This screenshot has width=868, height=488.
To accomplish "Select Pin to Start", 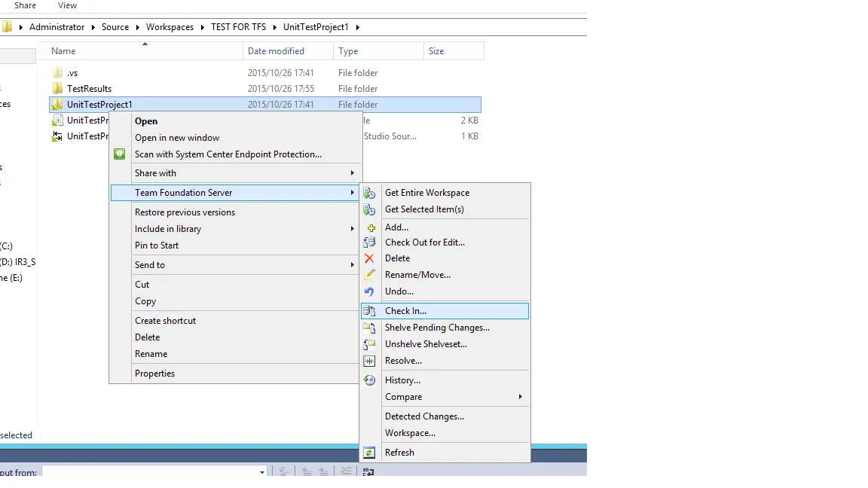I will pyautogui.click(x=157, y=246).
